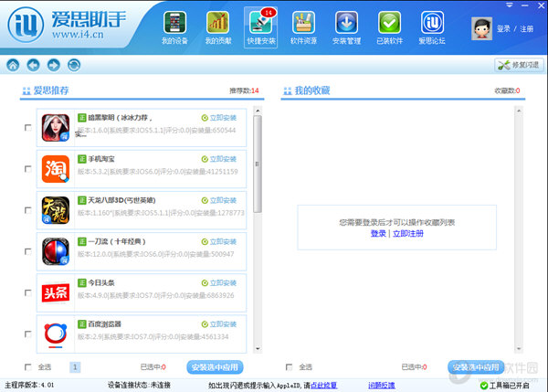Check the 百度浏览器 app checkbox
Image resolution: width=548 pixels, height=392 pixels.
[x=28, y=334]
